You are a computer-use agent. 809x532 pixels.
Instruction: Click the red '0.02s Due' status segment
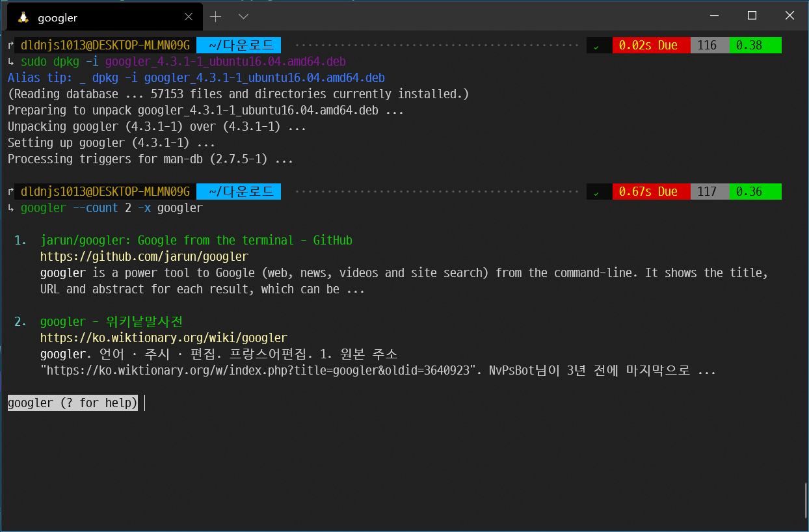651,46
